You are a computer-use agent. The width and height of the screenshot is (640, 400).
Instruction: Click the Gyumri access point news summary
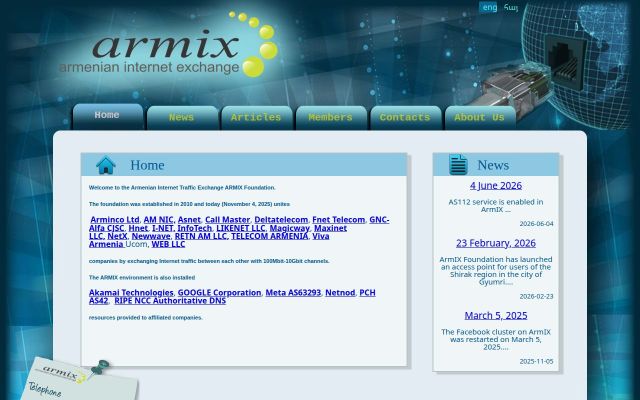496,271
